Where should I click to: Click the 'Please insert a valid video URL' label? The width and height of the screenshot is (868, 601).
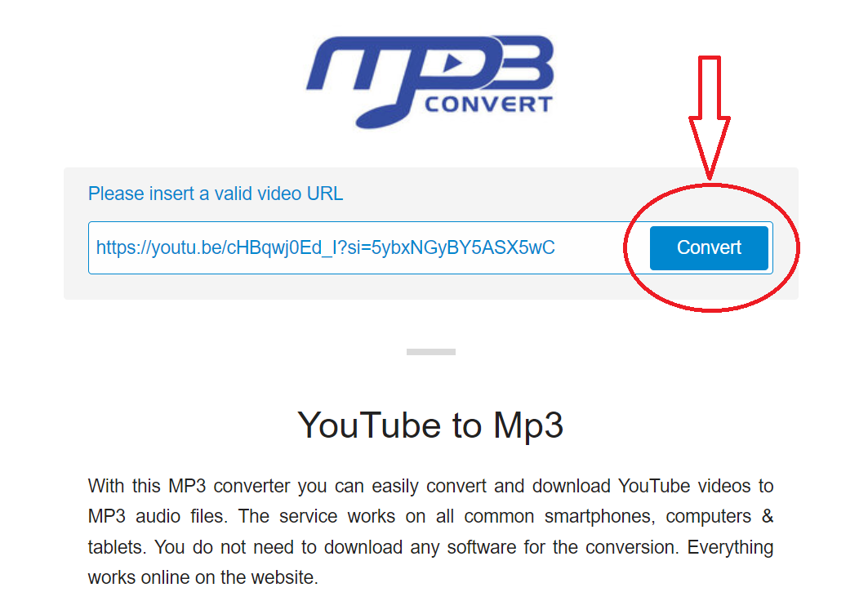pyautogui.click(x=216, y=194)
